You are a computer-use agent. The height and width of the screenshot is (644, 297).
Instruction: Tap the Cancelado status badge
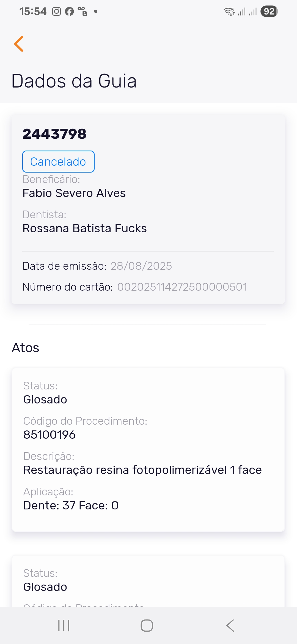click(x=58, y=162)
